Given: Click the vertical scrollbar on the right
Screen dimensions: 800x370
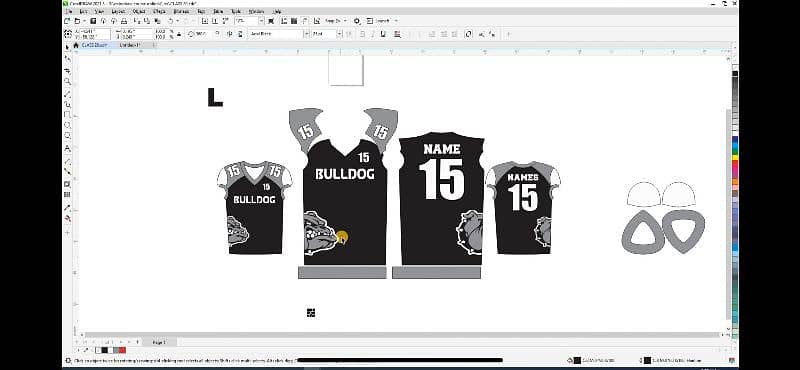Looking at the screenshot, I should point(728,214).
